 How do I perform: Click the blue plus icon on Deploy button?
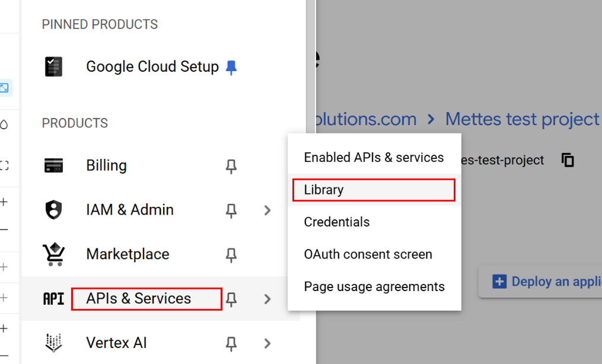(499, 282)
